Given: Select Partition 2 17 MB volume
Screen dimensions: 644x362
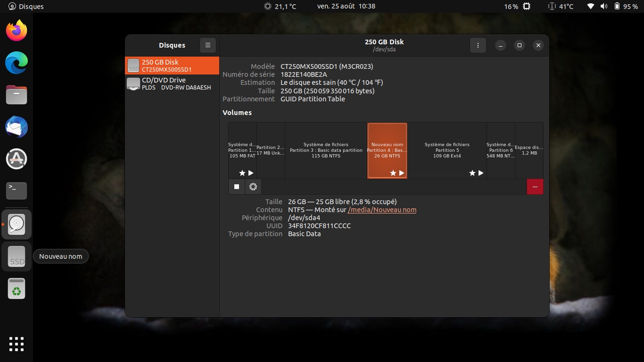Looking at the screenshot, I should coord(271,150).
